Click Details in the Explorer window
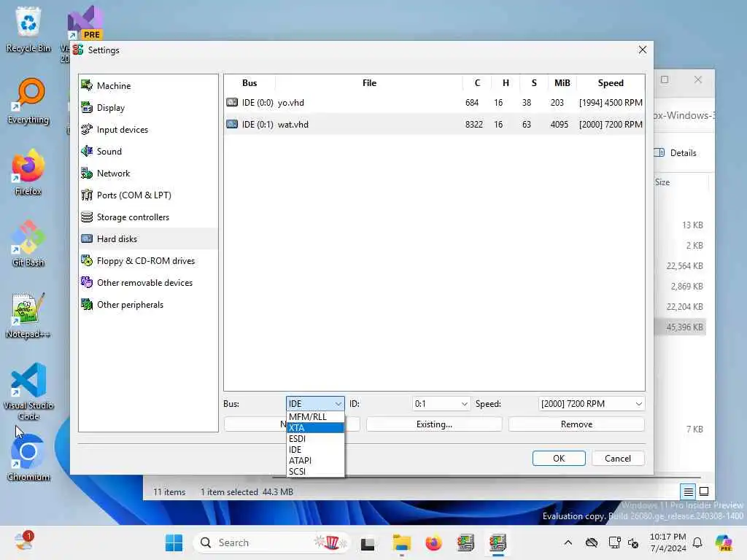 (x=676, y=153)
